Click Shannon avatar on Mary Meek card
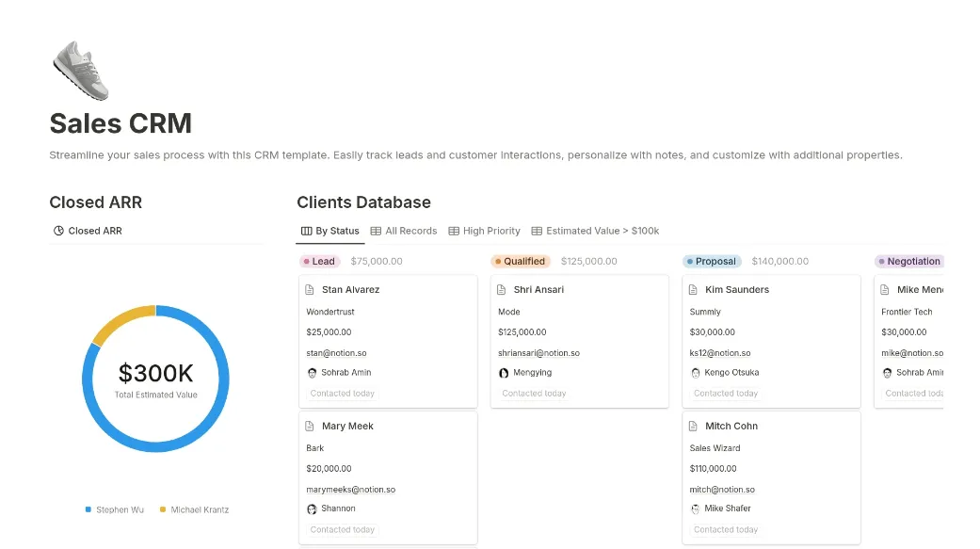This screenshot has height=549, width=980. [x=312, y=509]
